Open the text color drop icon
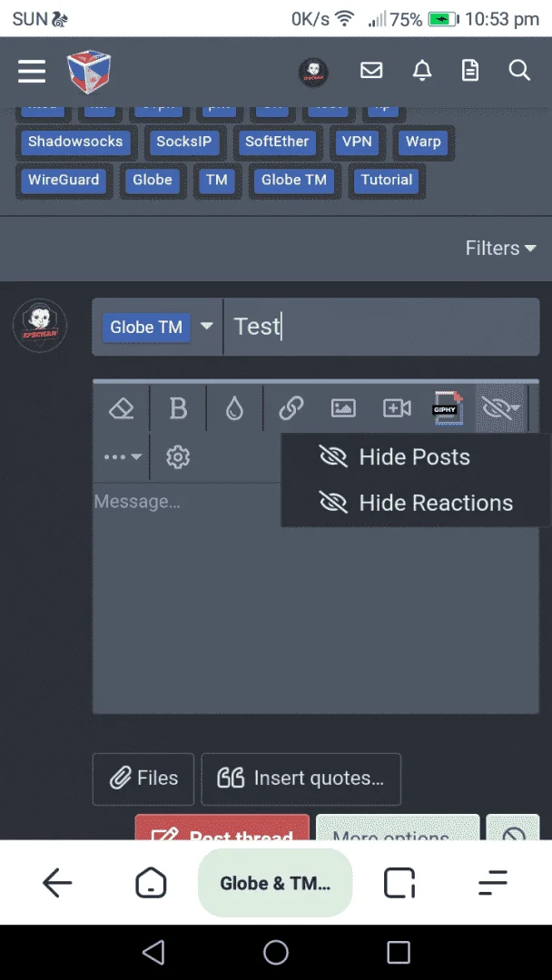This screenshot has width=552, height=980. 234,408
